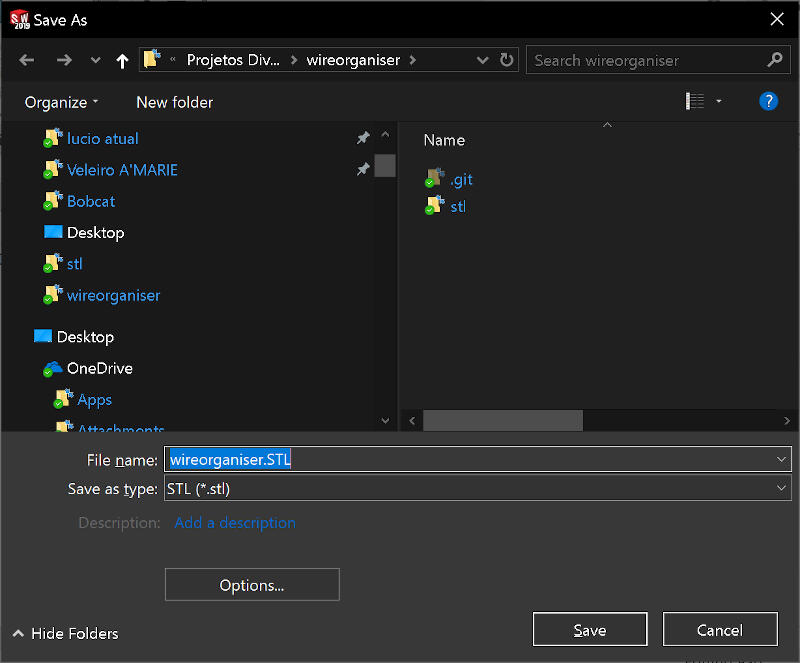Click Add a description link
The image size is (800, 663).
coord(235,523)
